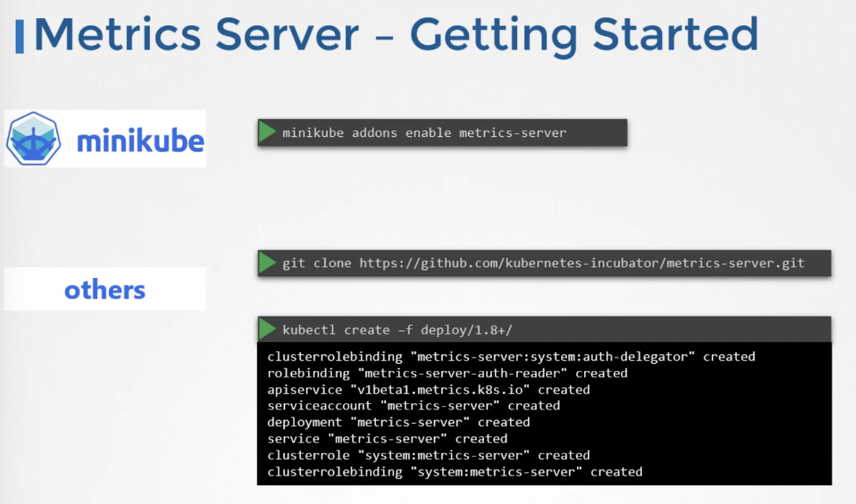The width and height of the screenshot is (856, 504).
Task: Click 'kubectl create –f deploy/1.8+/' command text
Action: (x=397, y=330)
